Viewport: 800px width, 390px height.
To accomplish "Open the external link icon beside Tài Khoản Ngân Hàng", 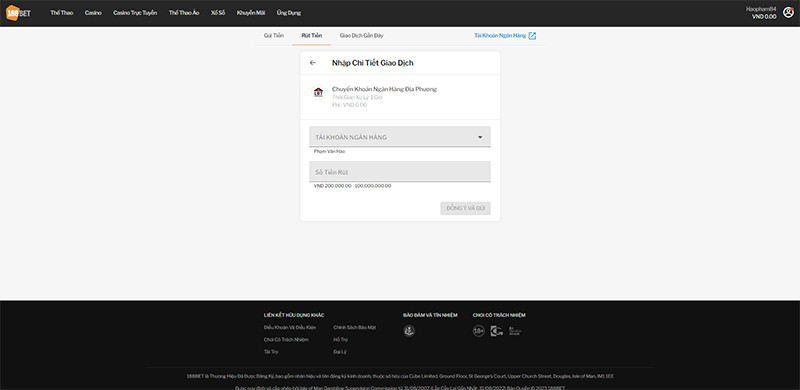I will (x=532, y=36).
